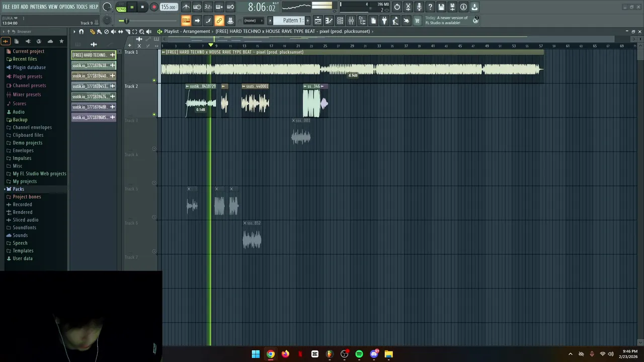The height and width of the screenshot is (362, 644).
Task: Open Google Chrome from the taskbar
Action: [x=271, y=354]
